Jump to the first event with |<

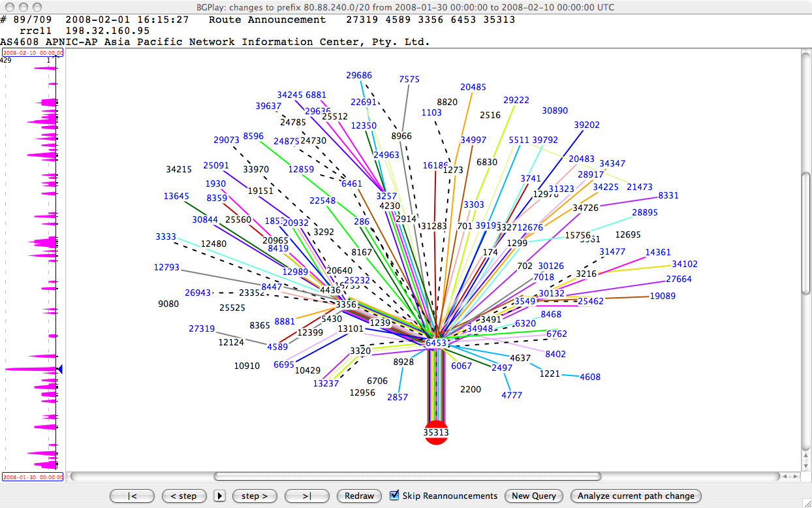[x=132, y=496]
